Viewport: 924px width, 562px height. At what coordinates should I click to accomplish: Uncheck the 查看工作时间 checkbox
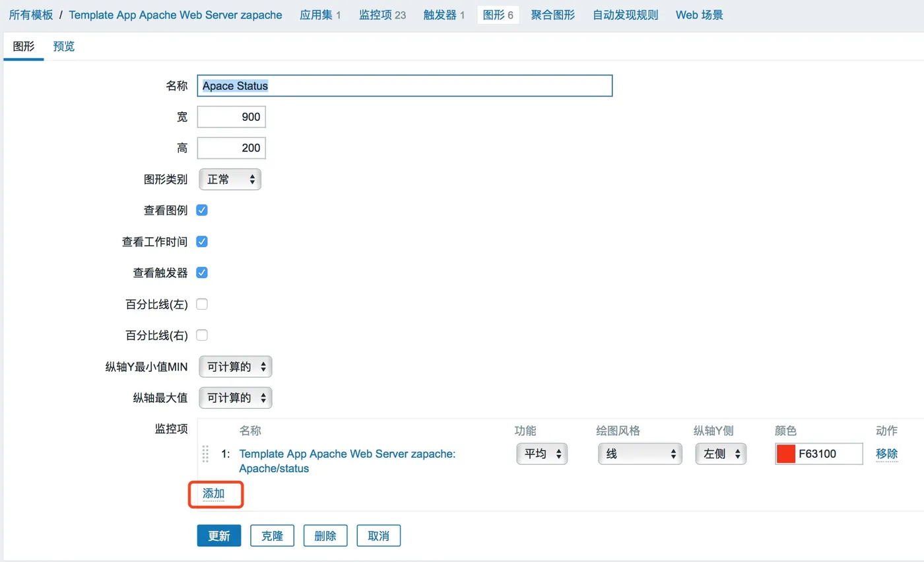point(202,242)
